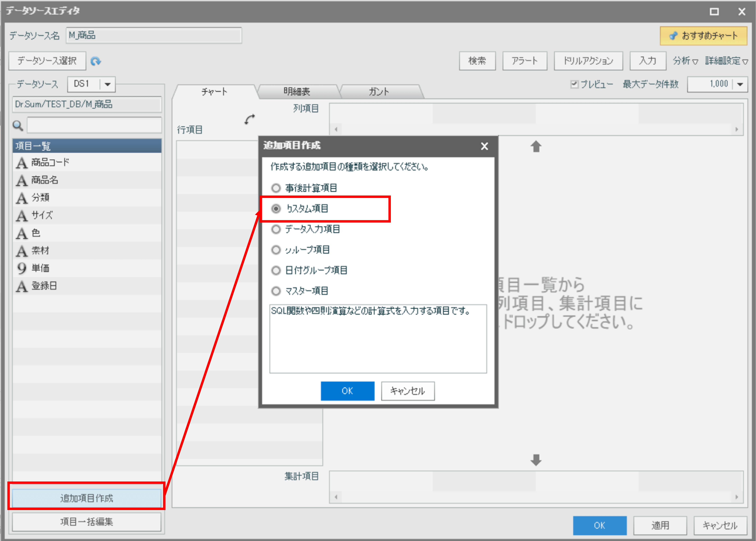Click the row/column swap arrow icon
Image resolution: width=756 pixels, height=541 pixels.
click(249, 119)
